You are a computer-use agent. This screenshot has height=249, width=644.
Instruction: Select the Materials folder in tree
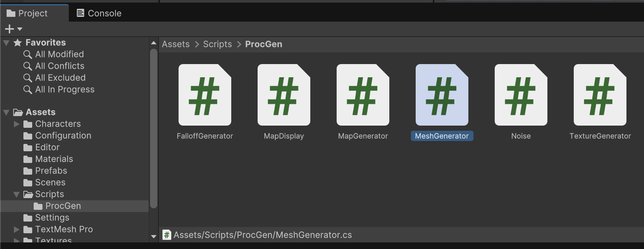point(54,159)
